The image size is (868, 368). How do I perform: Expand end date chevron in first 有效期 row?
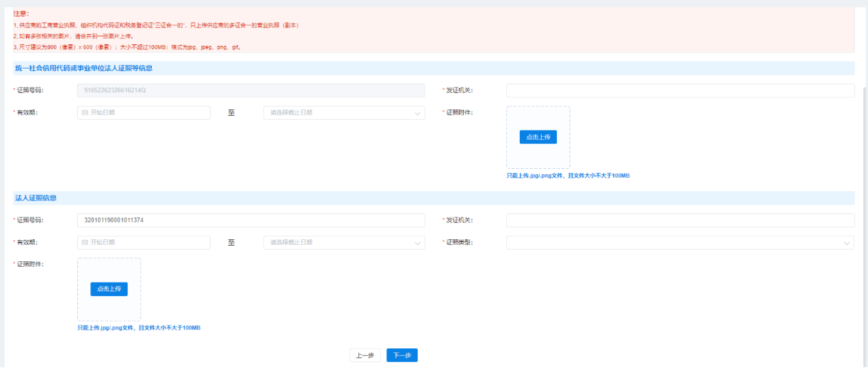417,114
